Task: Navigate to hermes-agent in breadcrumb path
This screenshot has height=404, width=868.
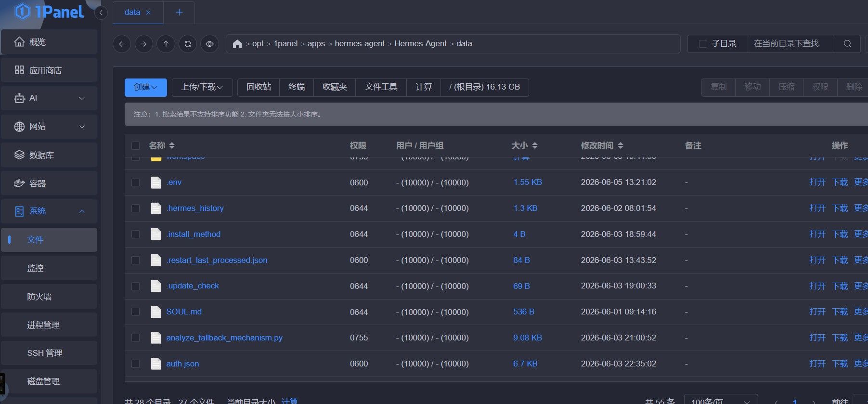Action: click(360, 44)
